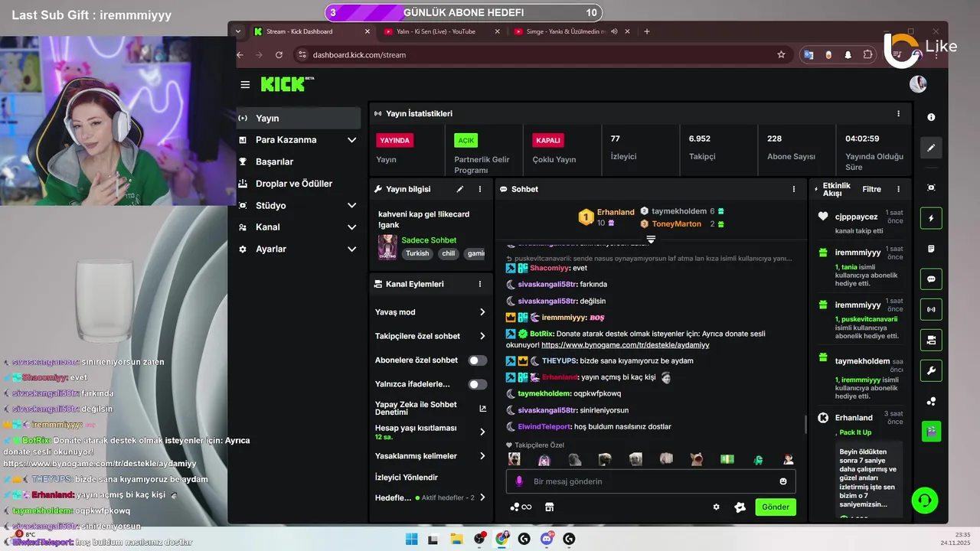The height and width of the screenshot is (551, 980).
Task: Open Windows Start button on taskbar
Action: coord(412,539)
